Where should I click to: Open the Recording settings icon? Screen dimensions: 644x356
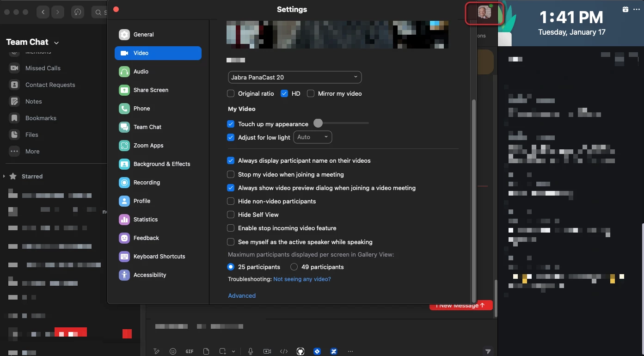124,183
